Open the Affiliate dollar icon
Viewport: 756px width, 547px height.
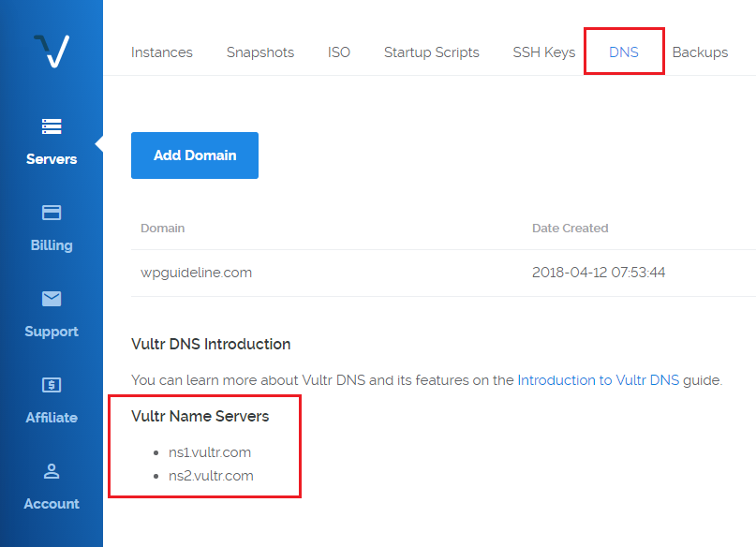(x=52, y=385)
